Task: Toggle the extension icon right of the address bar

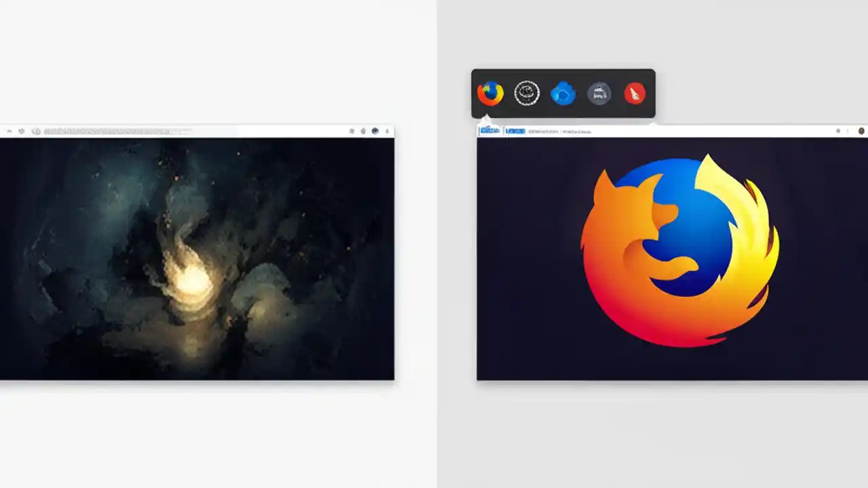Action: tap(351, 131)
